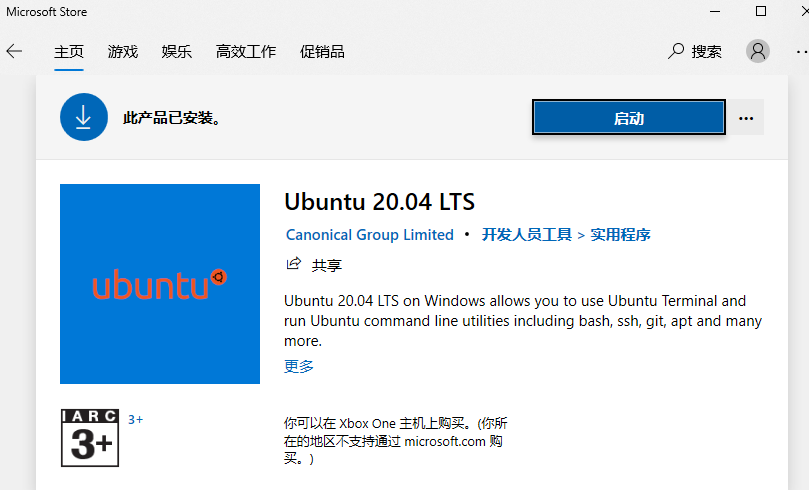Click the Ubuntu 20.04 LTS title
This screenshot has height=490, width=809.
tap(379, 202)
